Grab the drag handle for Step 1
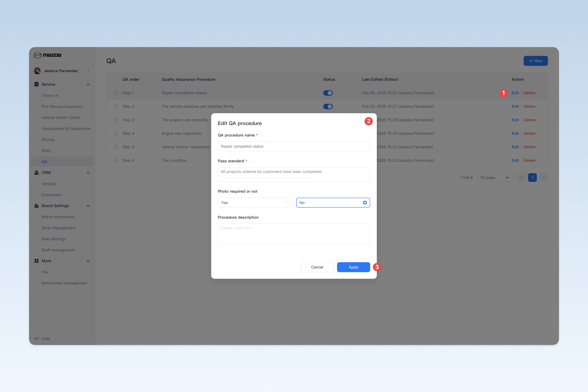Viewport: 588px width, 392px height. [116, 93]
